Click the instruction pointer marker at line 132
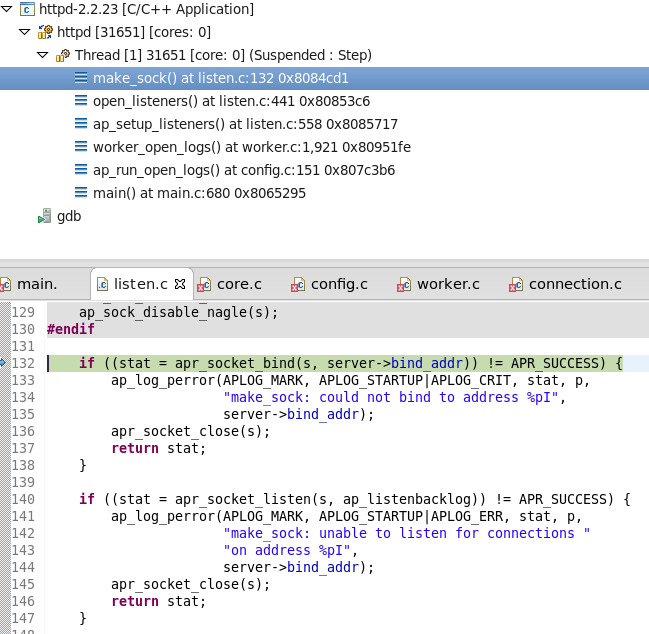Image resolution: width=649 pixels, height=634 pixels. (4, 363)
